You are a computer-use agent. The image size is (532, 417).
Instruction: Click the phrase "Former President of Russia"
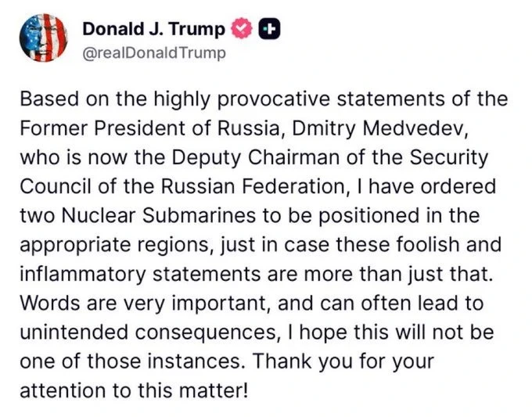click(x=116, y=128)
